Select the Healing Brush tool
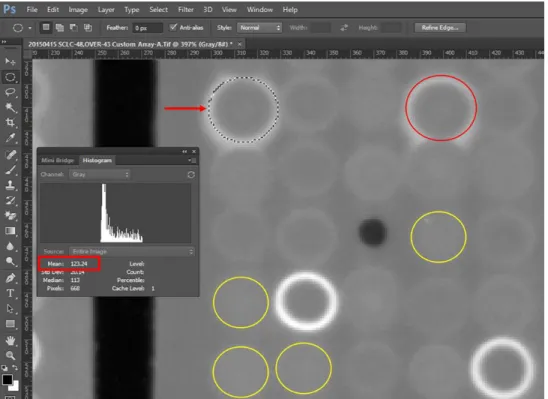The image size is (548, 399). 10,154
